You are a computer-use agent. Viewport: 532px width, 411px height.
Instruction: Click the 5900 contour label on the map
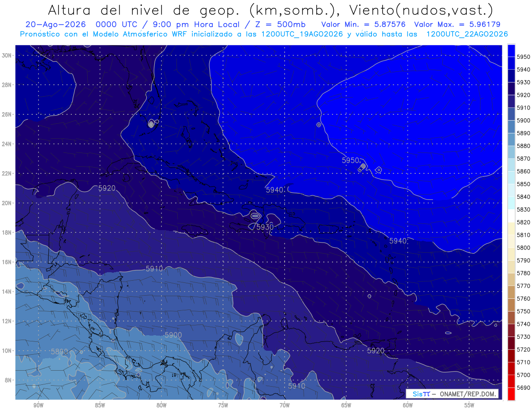pyautogui.click(x=173, y=335)
